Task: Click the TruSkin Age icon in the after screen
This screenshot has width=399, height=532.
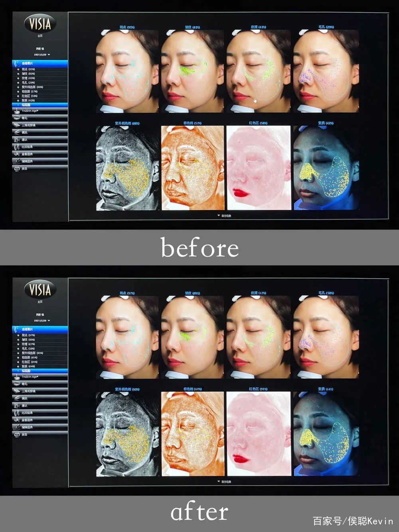Action: pos(17,377)
